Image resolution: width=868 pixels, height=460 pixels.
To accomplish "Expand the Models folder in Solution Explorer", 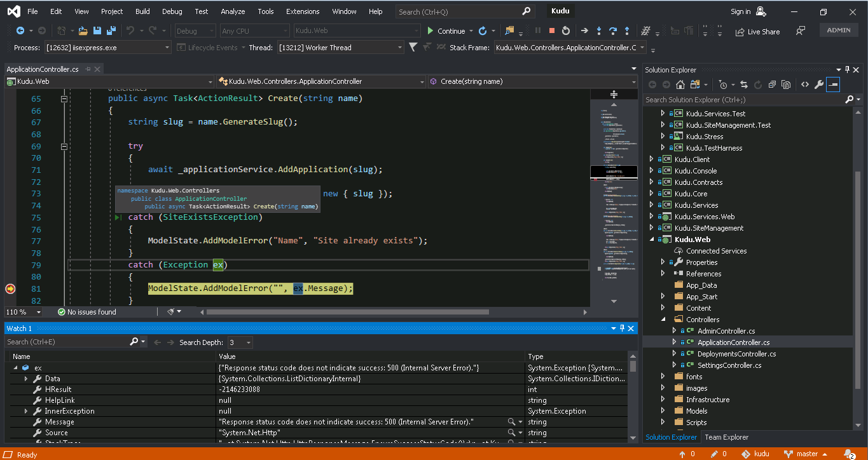I will point(663,411).
